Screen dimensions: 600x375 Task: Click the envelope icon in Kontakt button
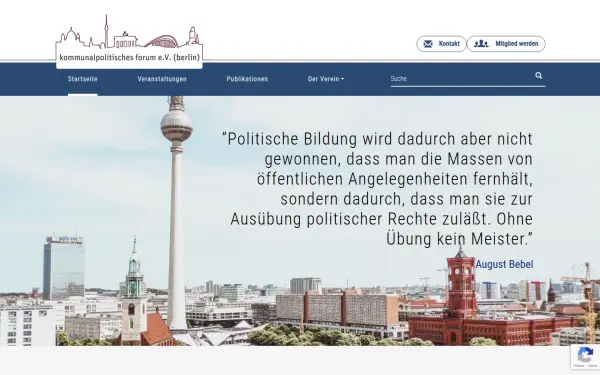click(428, 44)
